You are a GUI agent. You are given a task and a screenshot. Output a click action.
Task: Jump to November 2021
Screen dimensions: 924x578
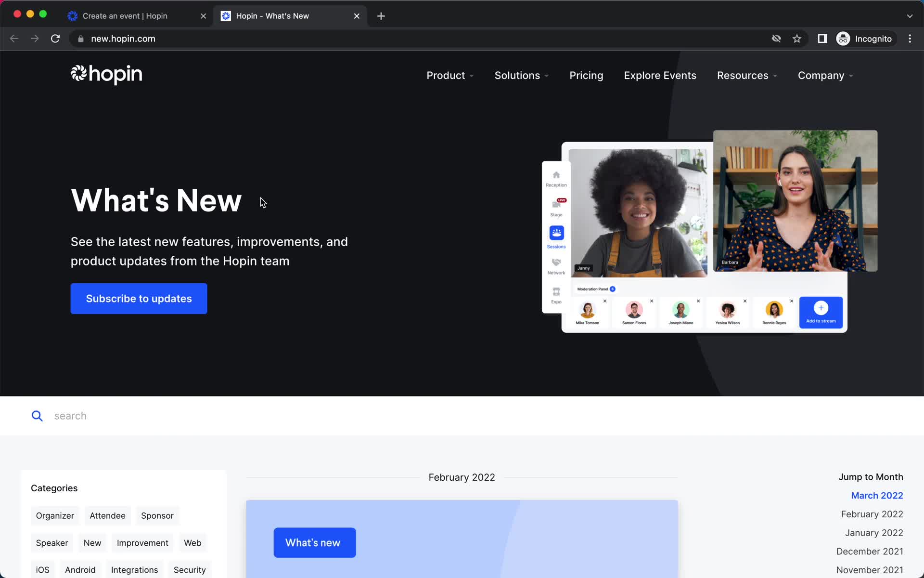(870, 570)
